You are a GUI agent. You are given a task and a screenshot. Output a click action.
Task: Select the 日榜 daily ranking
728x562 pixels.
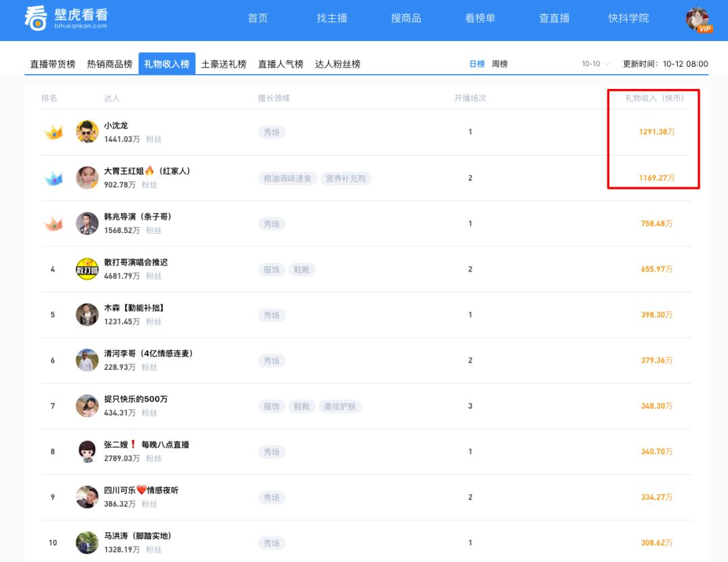point(477,62)
